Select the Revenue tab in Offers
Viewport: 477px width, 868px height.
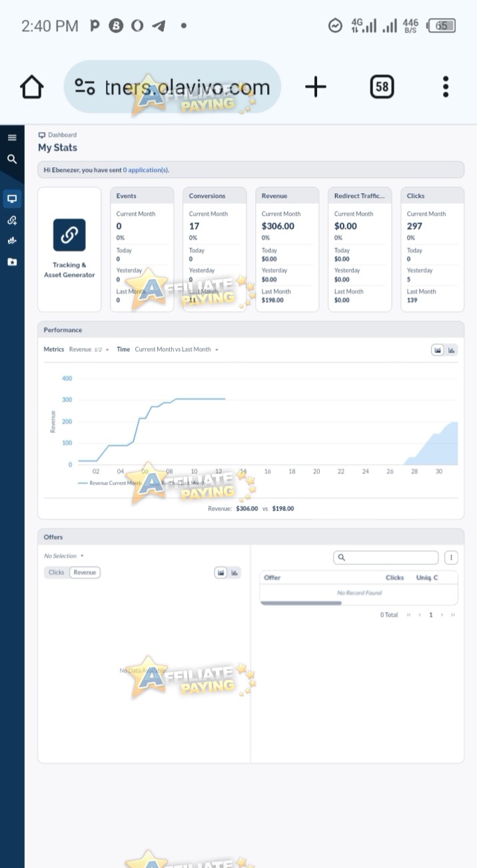tap(85, 572)
